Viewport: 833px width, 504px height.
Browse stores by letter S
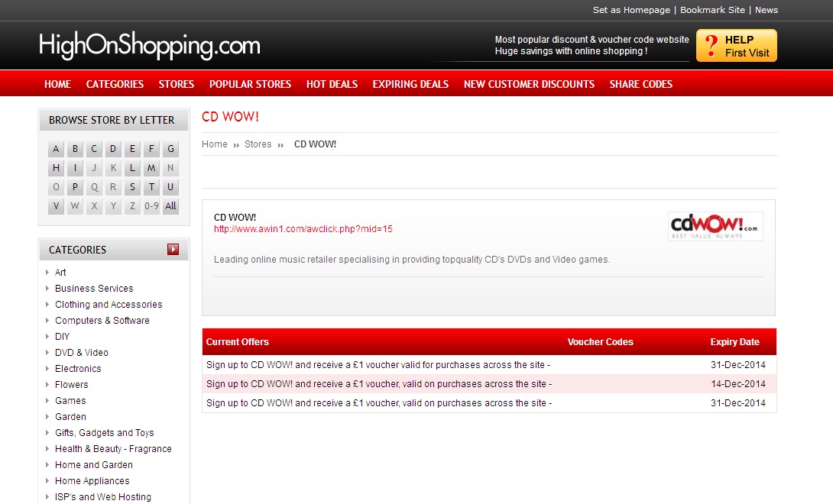pyautogui.click(x=132, y=187)
